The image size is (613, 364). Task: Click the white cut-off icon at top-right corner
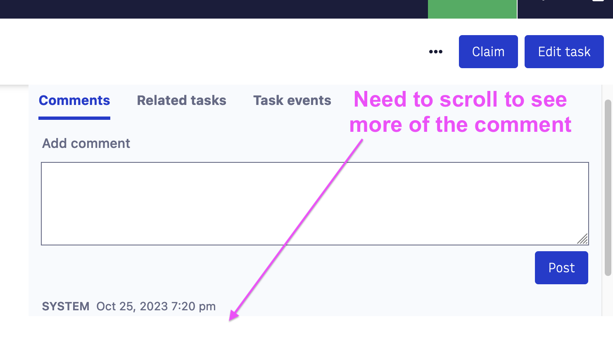(598, 1)
